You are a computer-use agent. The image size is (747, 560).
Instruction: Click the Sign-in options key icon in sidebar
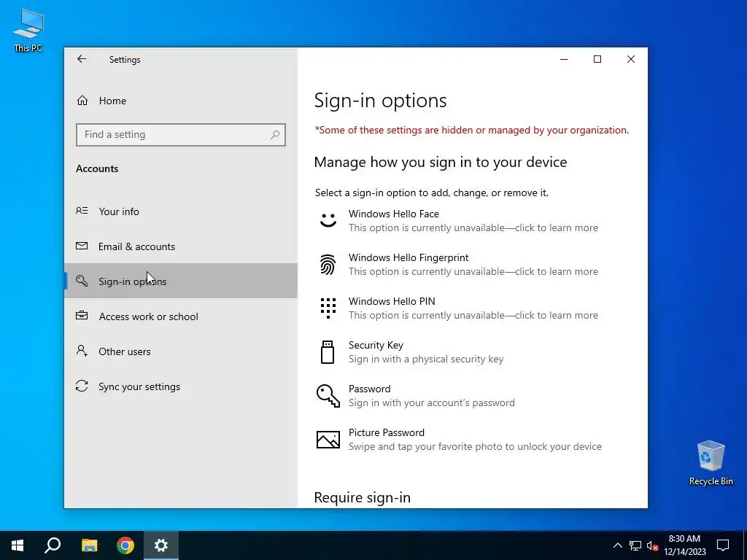point(82,281)
